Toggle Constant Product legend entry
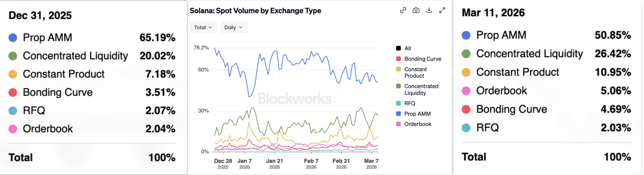644x175 pixels. point(416,72)
